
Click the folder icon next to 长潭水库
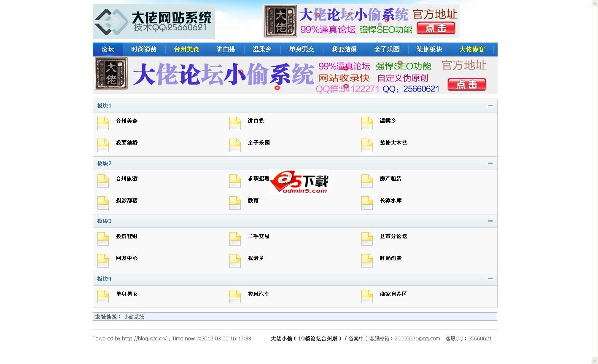pyautogui.click(x=367, y=203)
